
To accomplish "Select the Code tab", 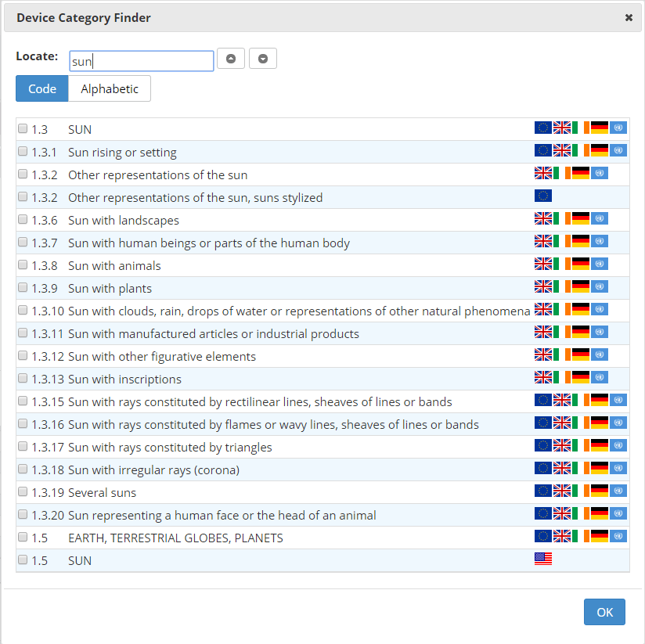I will click(x=42, y=89).
